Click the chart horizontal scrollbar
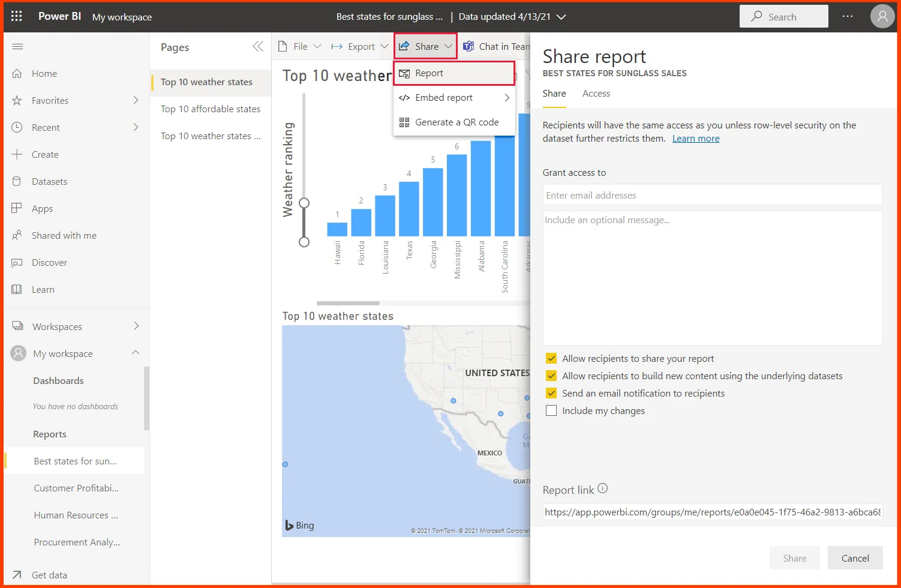 (x=348, y=303)
